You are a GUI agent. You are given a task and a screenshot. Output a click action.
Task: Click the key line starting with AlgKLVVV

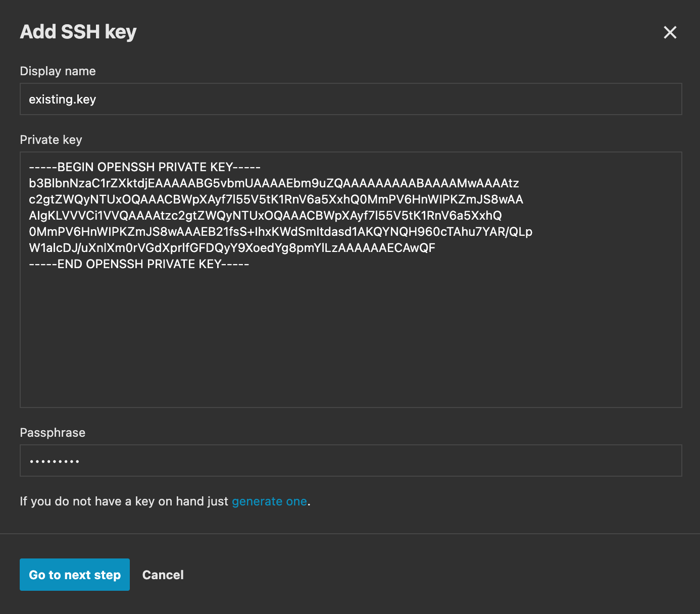[x=265, y=216]
